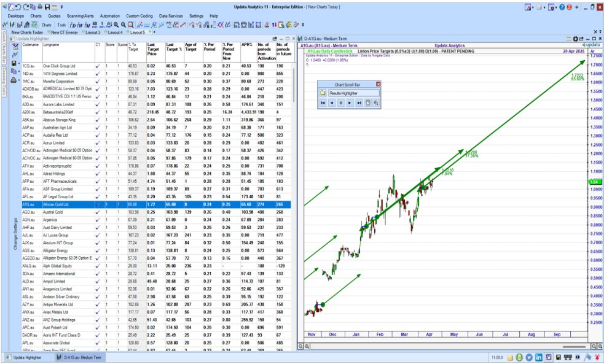Click the Highlighter sidebar save disk icon
The image size is (604, 364).
pos(14,63)
